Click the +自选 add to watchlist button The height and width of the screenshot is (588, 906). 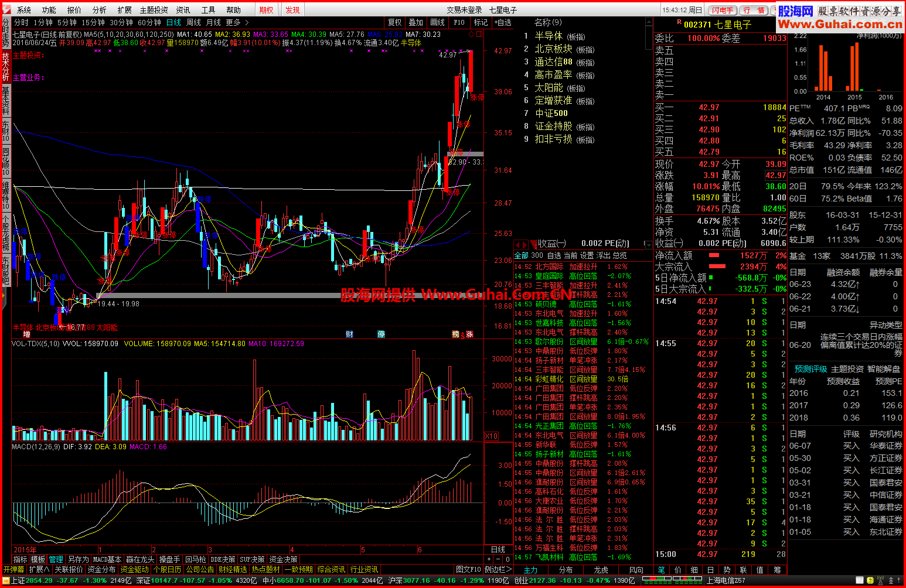point(503,22)
